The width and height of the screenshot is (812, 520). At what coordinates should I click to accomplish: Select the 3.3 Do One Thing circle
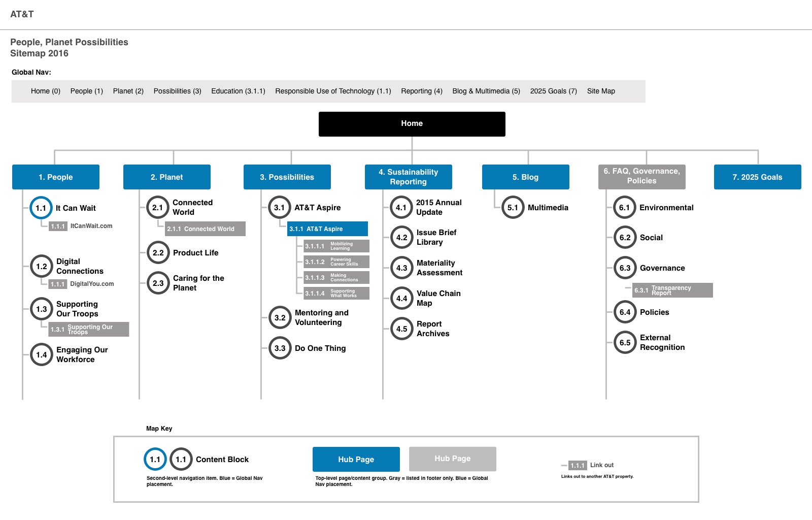pyautogui.click(x=280, y=348)
